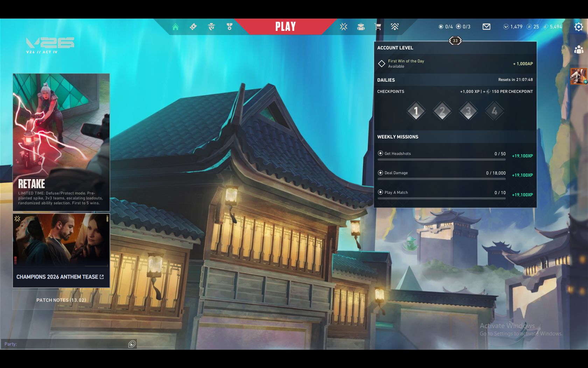Image resolution: width=588 pixels, height=368 pixels.
Task: Click the player avatar in social sidebar
Action: pos(579,76)
